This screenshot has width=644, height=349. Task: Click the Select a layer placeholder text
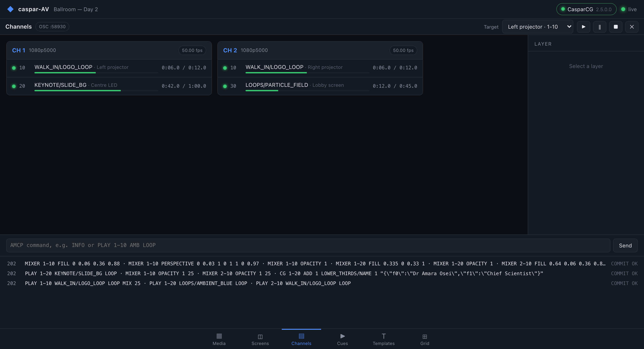[x=586, y=66]
